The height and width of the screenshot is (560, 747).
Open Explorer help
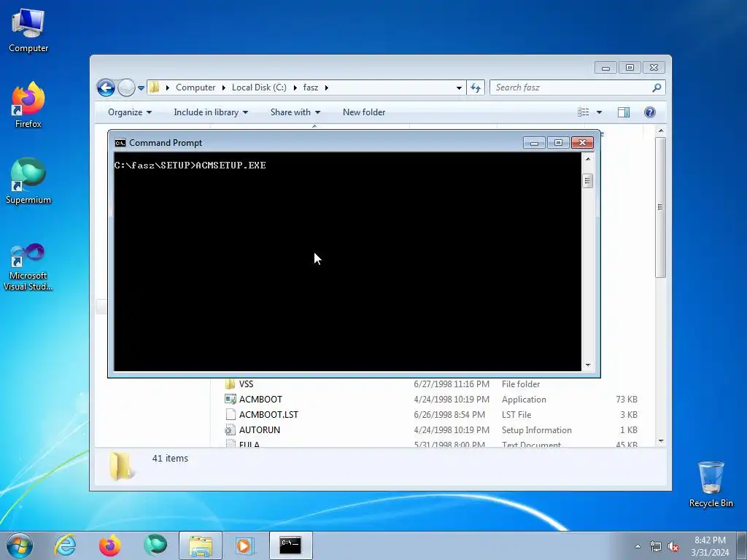[x=650, y=112]
